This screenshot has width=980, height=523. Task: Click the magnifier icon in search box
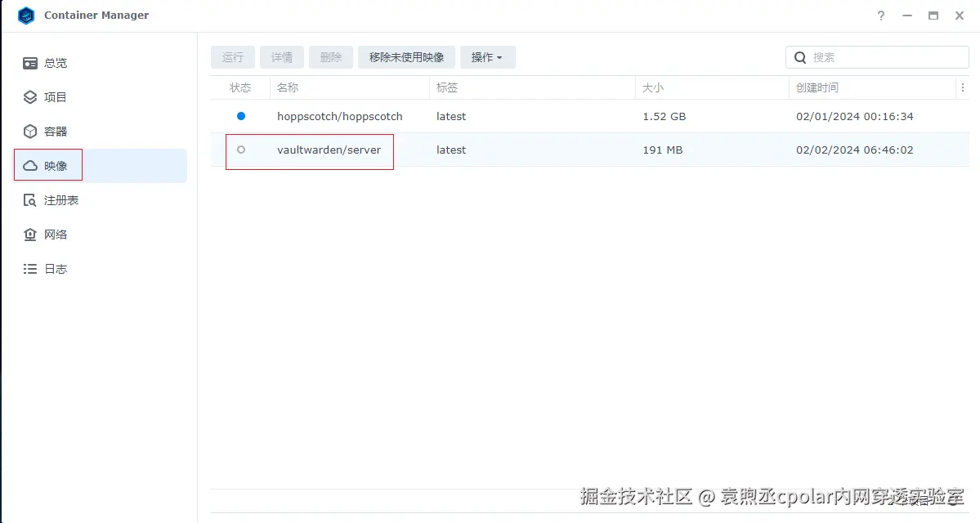[800, 57]
